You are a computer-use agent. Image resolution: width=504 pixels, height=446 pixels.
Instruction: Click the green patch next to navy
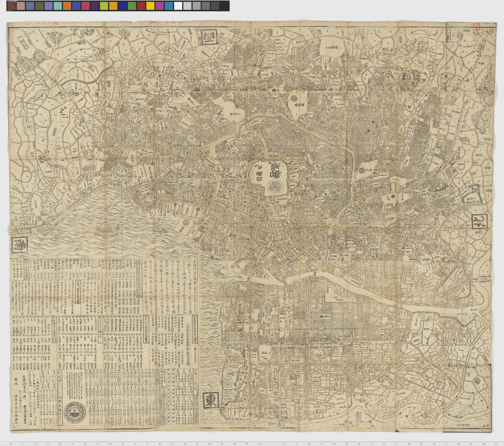(132, 6)
